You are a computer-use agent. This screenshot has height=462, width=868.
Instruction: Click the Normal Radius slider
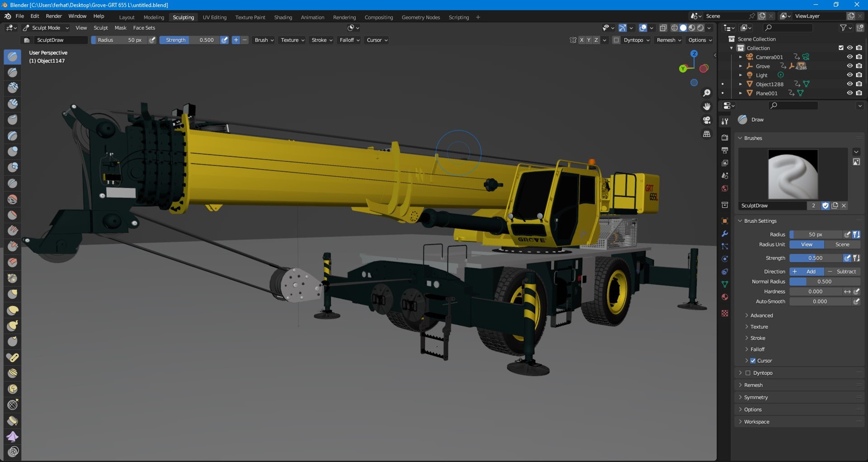[825, 282]
